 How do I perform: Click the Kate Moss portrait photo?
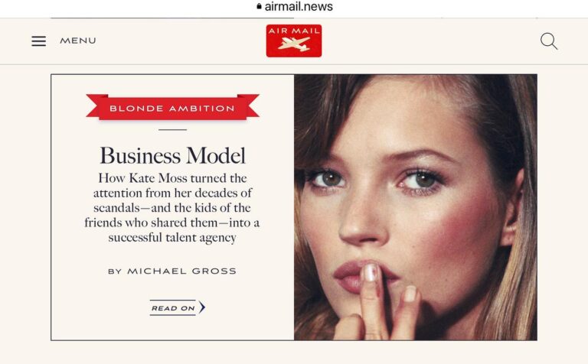(416, 207)
